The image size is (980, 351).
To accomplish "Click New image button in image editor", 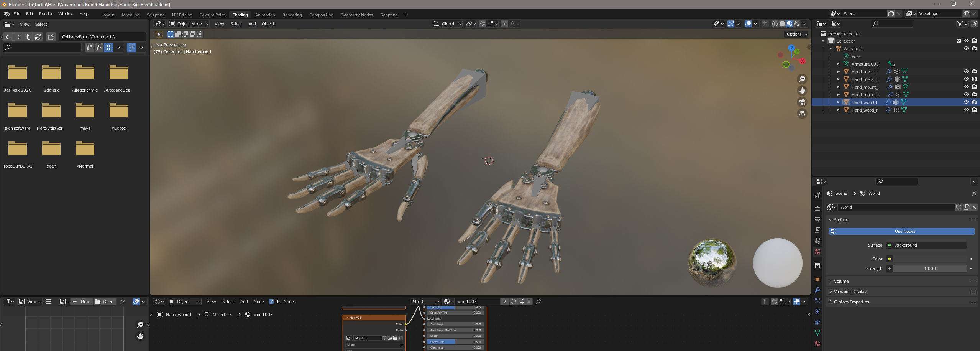I will click(81, 302).
